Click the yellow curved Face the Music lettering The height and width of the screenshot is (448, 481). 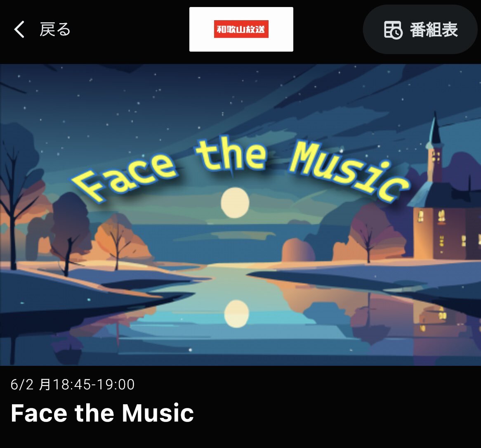(241, 170)
